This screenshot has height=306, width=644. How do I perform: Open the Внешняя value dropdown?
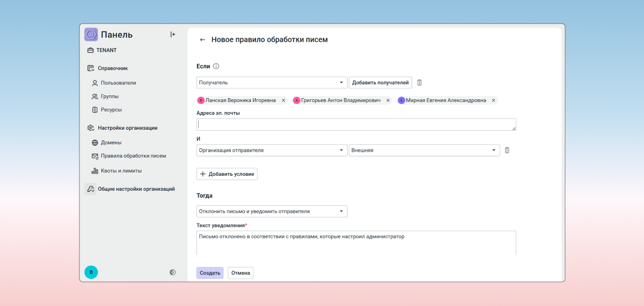[424, 151]
